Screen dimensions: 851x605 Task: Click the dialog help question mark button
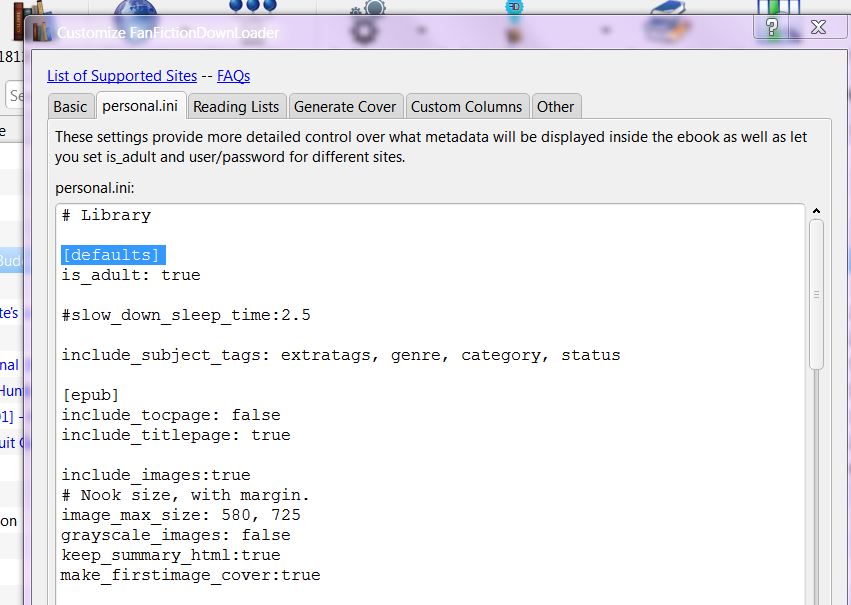tap(771, 27)
